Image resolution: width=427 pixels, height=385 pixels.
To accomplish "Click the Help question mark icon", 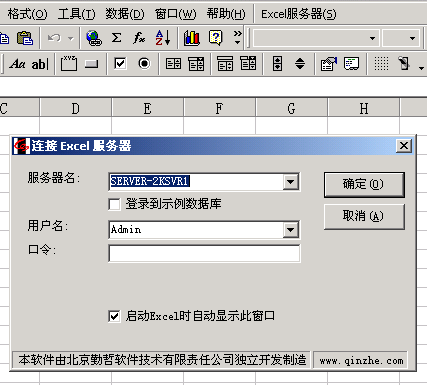I will point(215,38).
